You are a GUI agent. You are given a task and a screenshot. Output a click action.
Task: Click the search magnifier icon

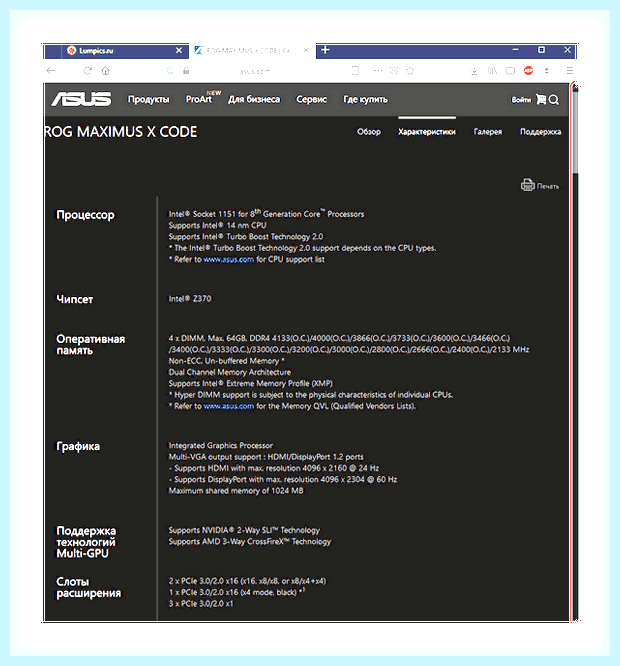(554, 100)
